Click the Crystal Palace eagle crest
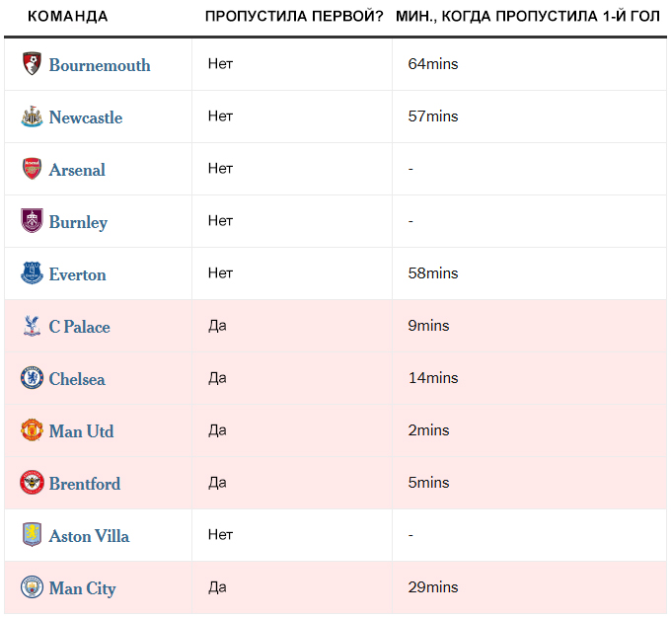 pyautogui.click(x=32, y=326)
